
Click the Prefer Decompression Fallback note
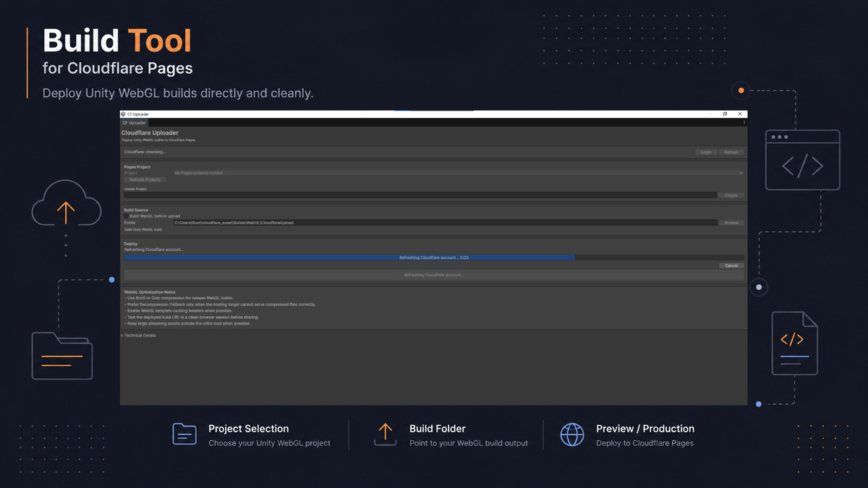pyautogui.click(x=220, y=304)
